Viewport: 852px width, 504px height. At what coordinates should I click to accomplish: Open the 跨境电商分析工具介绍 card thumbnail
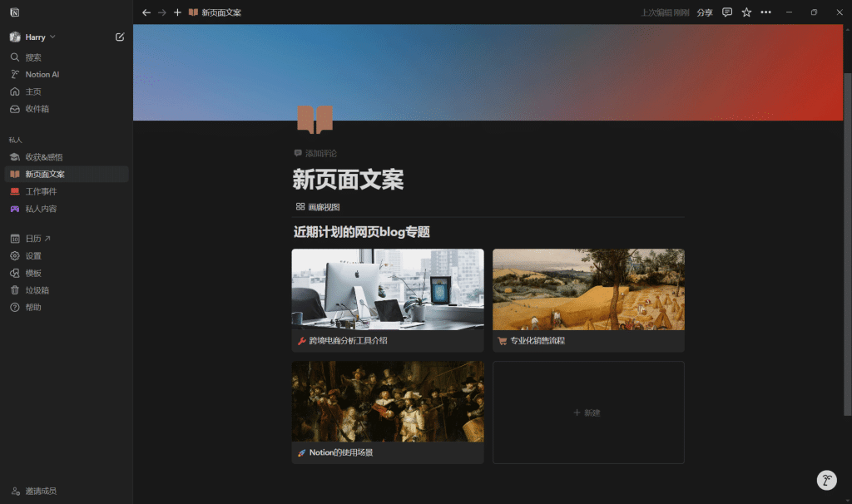[x=388, y=289]
